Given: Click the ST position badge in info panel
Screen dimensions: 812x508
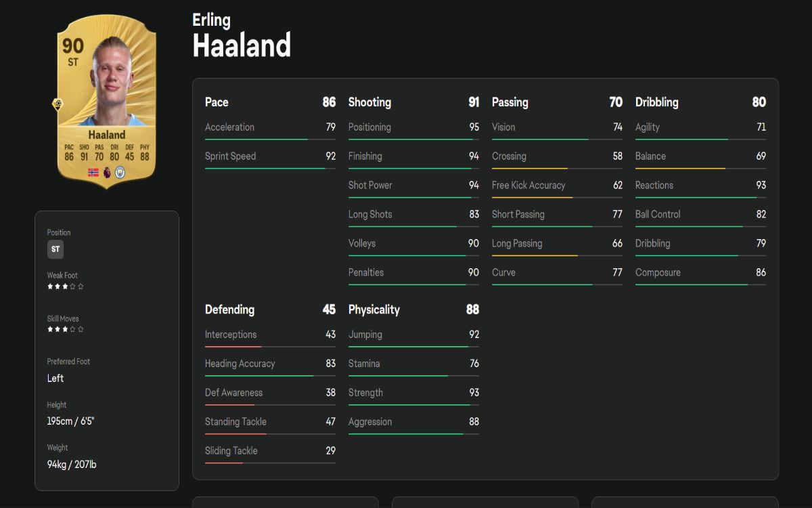Looking at the screenshot, I should click(55, 249).
